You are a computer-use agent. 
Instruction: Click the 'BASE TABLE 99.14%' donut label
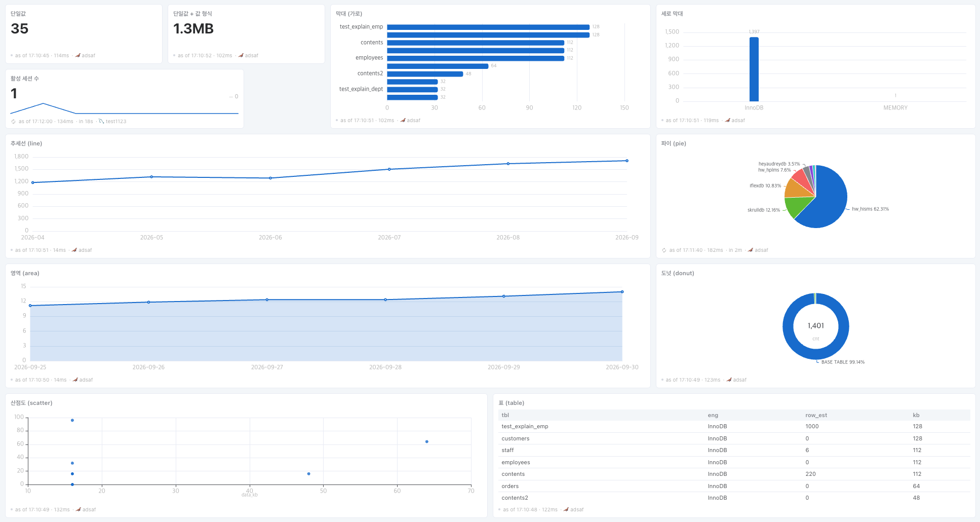click(843, 362)
